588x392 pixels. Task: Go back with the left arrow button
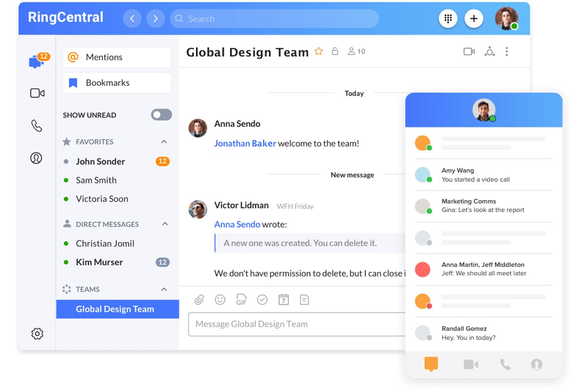tap(132, 19)
